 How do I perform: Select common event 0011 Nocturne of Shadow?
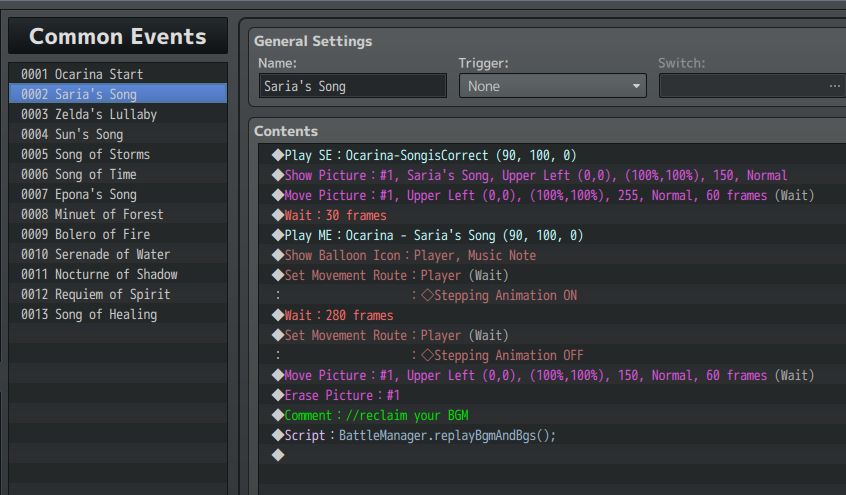tap(118, 274)
